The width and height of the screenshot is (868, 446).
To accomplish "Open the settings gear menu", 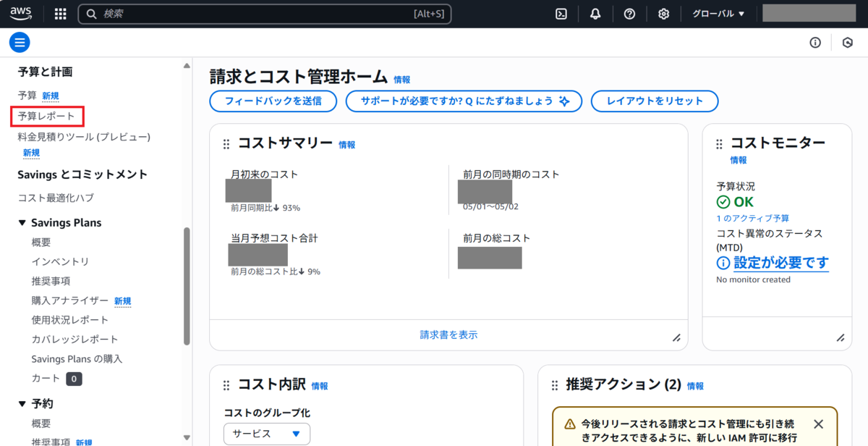I will click(663, 14).
